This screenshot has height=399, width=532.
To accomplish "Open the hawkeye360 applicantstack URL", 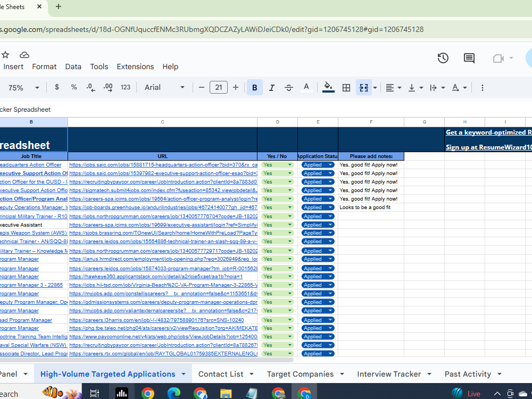I will pos(156,277).
